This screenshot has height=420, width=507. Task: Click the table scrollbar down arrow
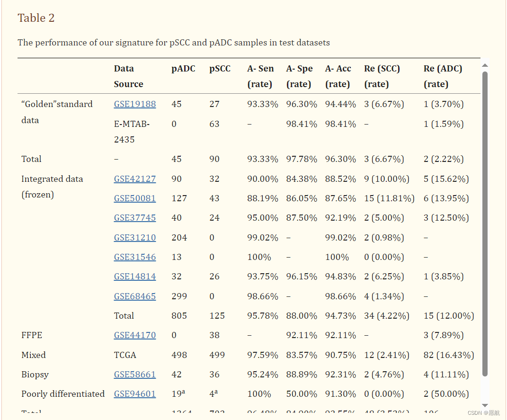coord(485,405)
